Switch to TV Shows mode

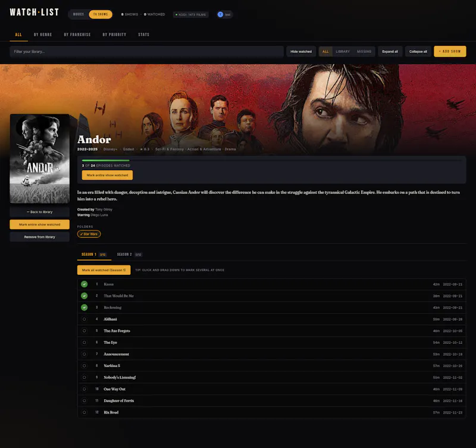(x=101, y=14)
